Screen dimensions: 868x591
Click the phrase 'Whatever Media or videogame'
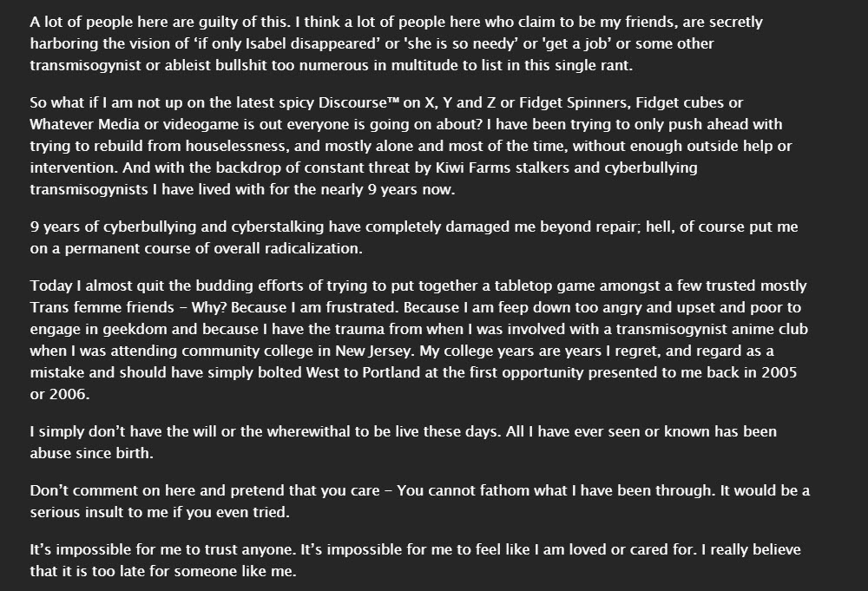pos(135,124)
